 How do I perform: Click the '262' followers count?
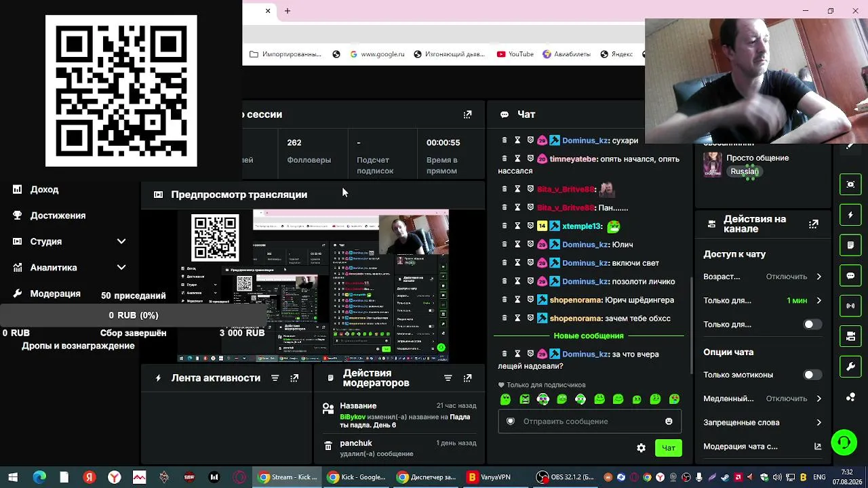294,143
